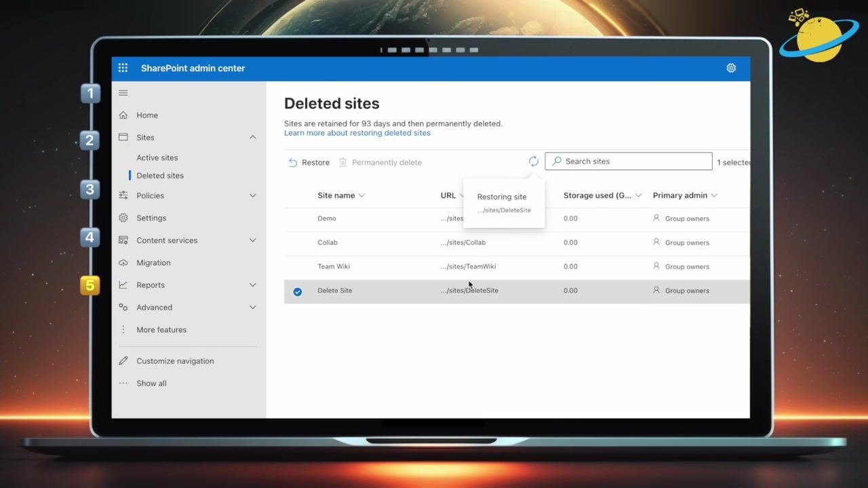868x488 pixels.
Task: Click the refresh icon beside the search box
Action: (x=534, y=161)
